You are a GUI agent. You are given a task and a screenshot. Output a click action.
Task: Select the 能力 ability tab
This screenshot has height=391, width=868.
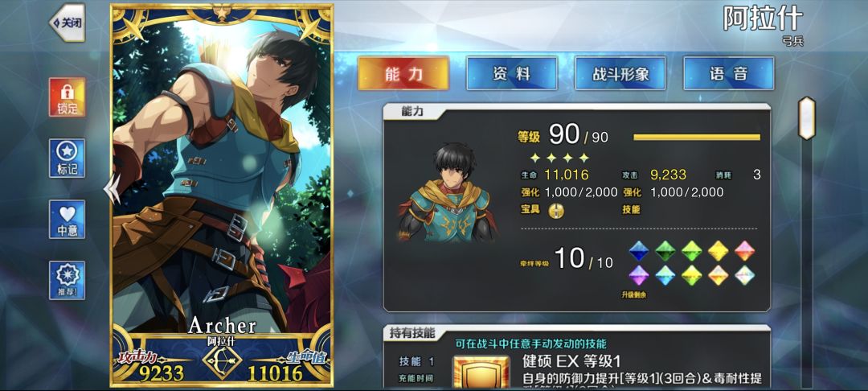click(403, 74)
